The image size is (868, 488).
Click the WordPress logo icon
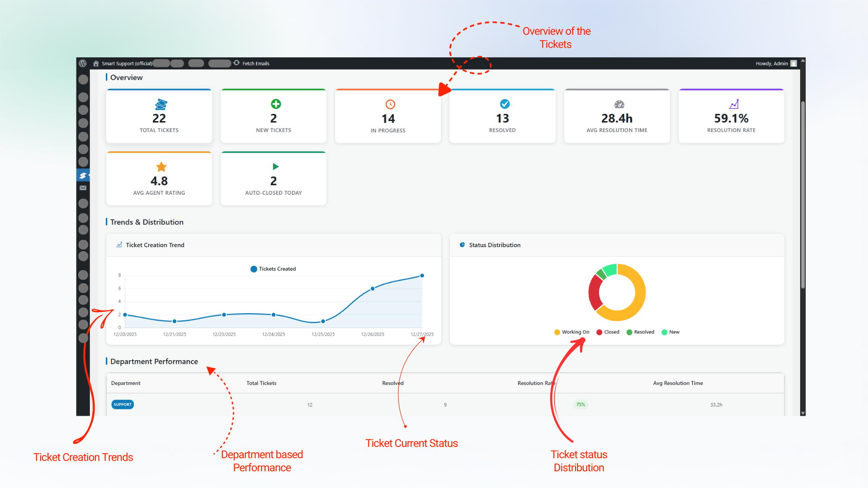[83, 63]
